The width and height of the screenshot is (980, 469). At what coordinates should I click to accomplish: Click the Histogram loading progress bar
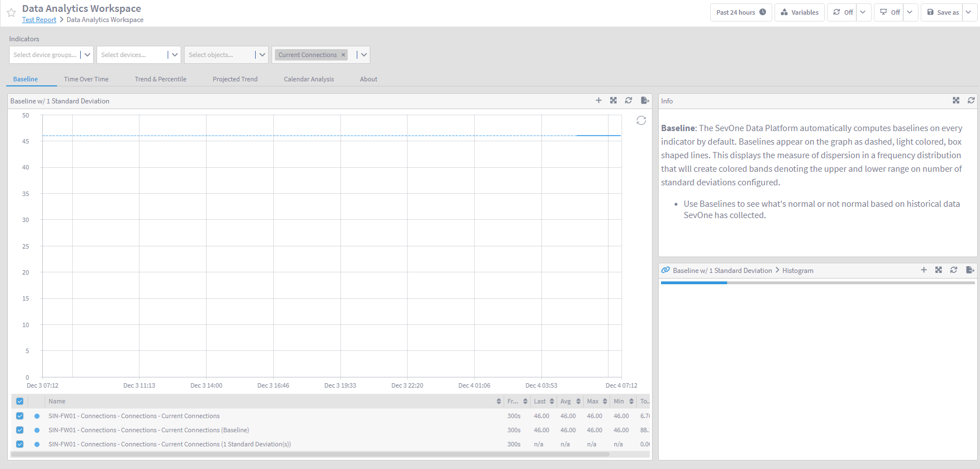(817, 283)
